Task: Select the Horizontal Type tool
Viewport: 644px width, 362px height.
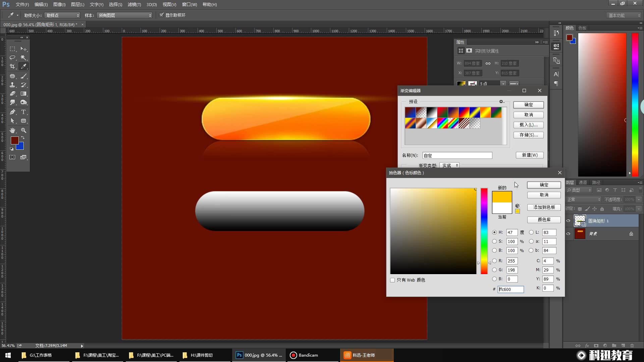Action: [x=23, y=112]
